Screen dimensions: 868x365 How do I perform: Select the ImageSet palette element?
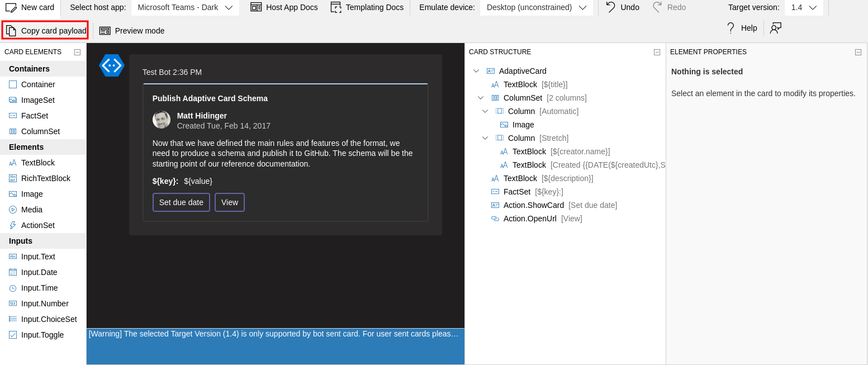coord(43,100)
